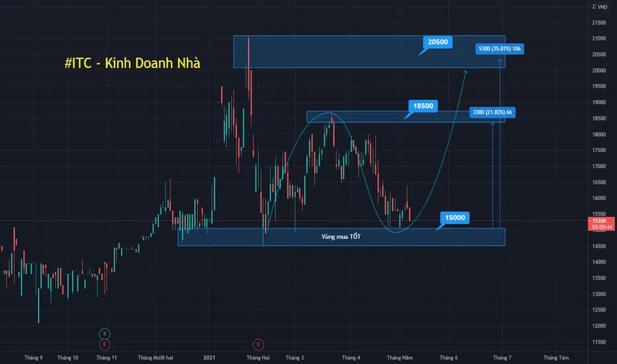Click 18000 on the price axis
Screen dimensions: 617x364
click(599, 134)
